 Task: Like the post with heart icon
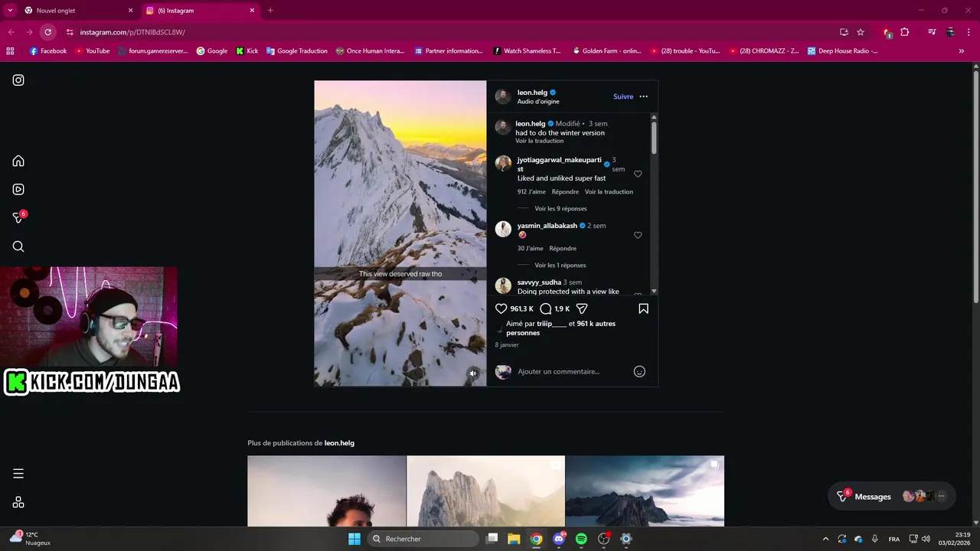click(x=501, y=308)
